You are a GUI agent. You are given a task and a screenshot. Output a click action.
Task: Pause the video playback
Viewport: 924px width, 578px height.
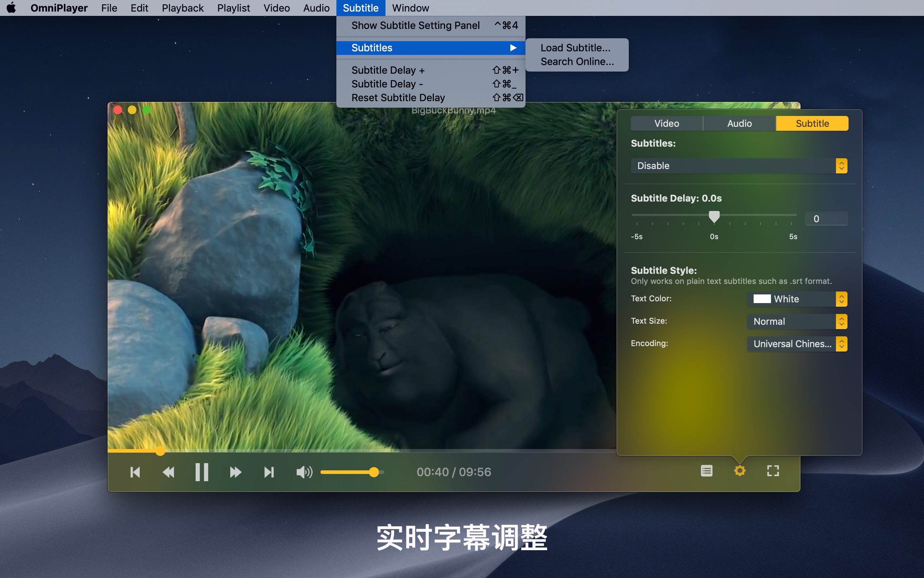coord(202,472)
